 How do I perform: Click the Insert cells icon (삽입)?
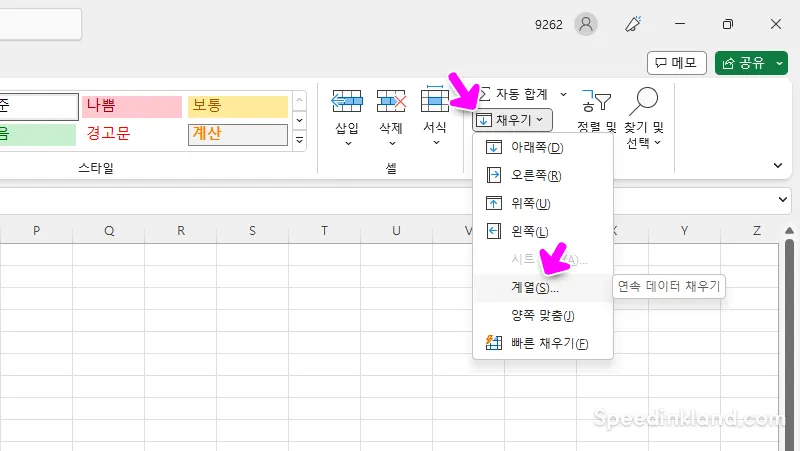coord(347,101)
